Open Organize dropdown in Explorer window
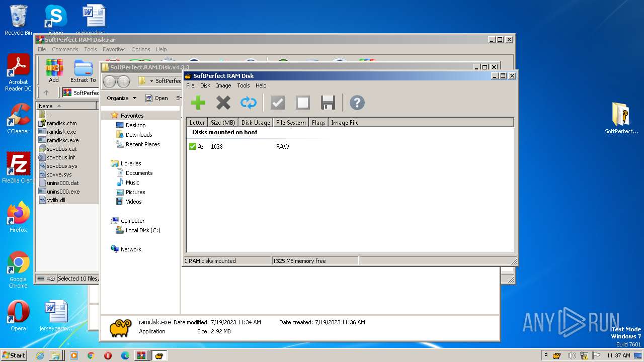Viewport: 644px width, 362px height. click(121, 98)
